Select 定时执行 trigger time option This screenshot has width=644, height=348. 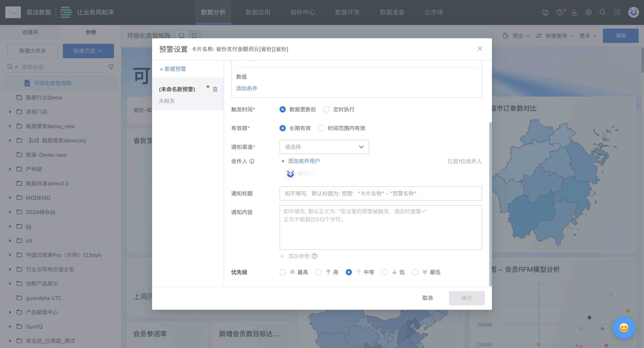[x=326, y=110]
